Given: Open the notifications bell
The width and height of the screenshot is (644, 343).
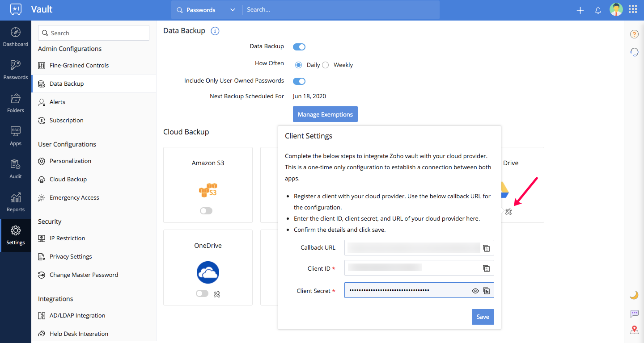Looking at the screenshot, I should [598, 10].
